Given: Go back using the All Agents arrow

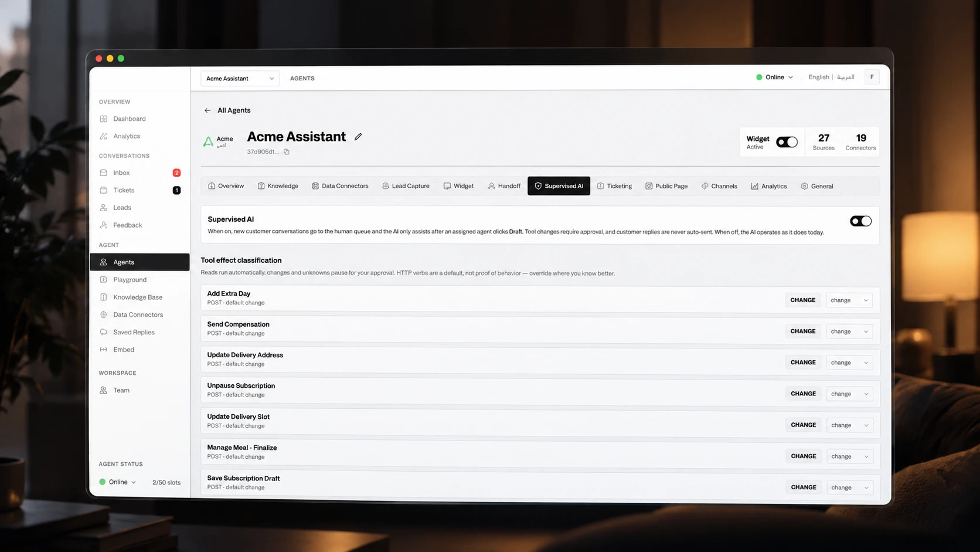Looking at the screenshot, I should coord(207,110).
